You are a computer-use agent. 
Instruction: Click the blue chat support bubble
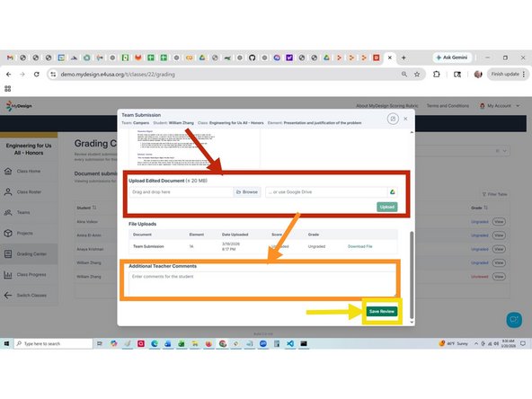point(514,320)
